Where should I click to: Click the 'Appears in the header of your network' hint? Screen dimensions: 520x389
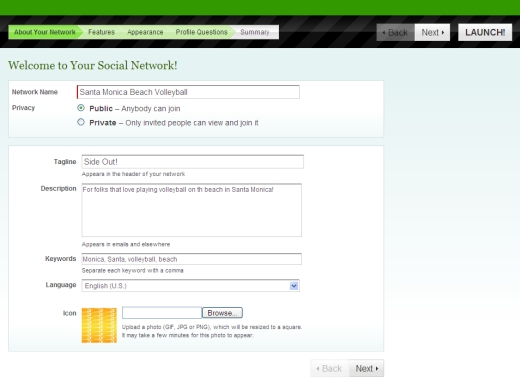tap(133, 174)
